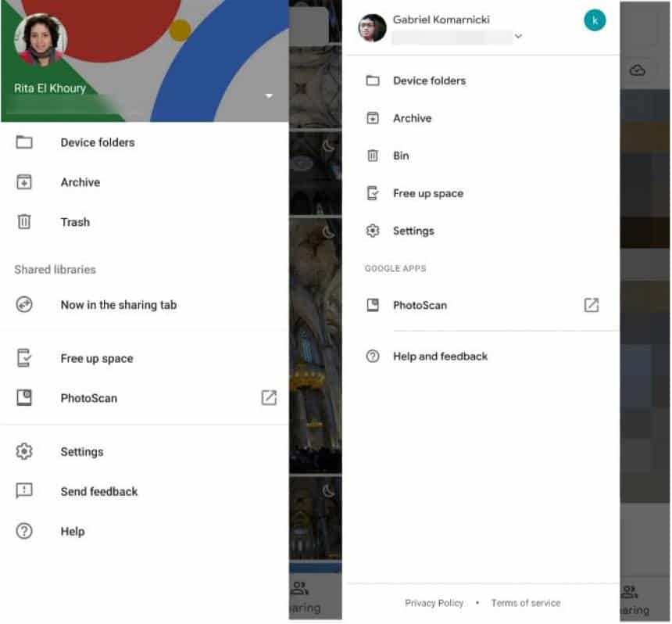Viewport: 672px width, 624px height.
Task: Click Rita El Khoury's profile photo
Action: point(41,40)
